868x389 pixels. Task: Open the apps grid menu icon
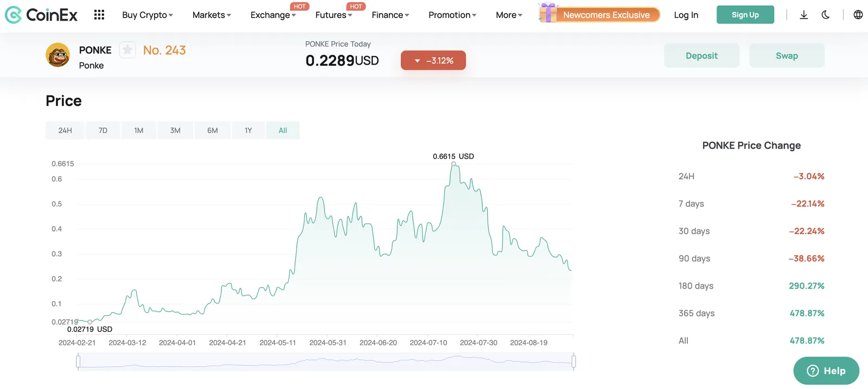tap(99, 15)
